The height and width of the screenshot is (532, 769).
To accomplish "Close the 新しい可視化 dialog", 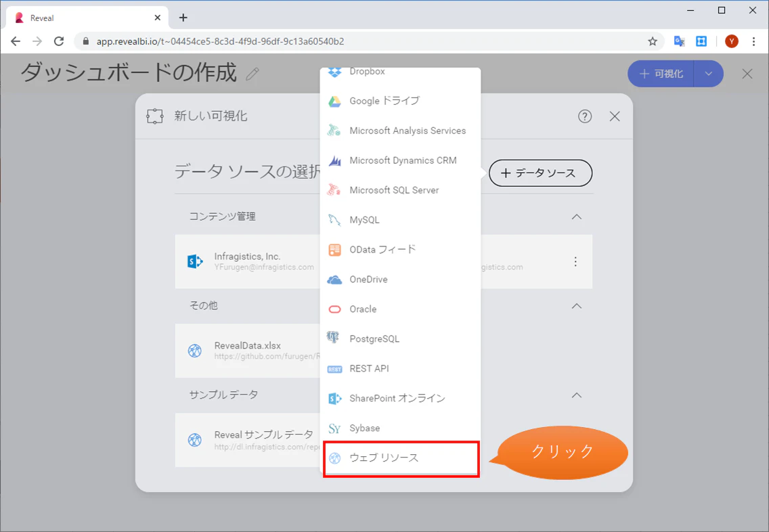I will coord(615,116).
